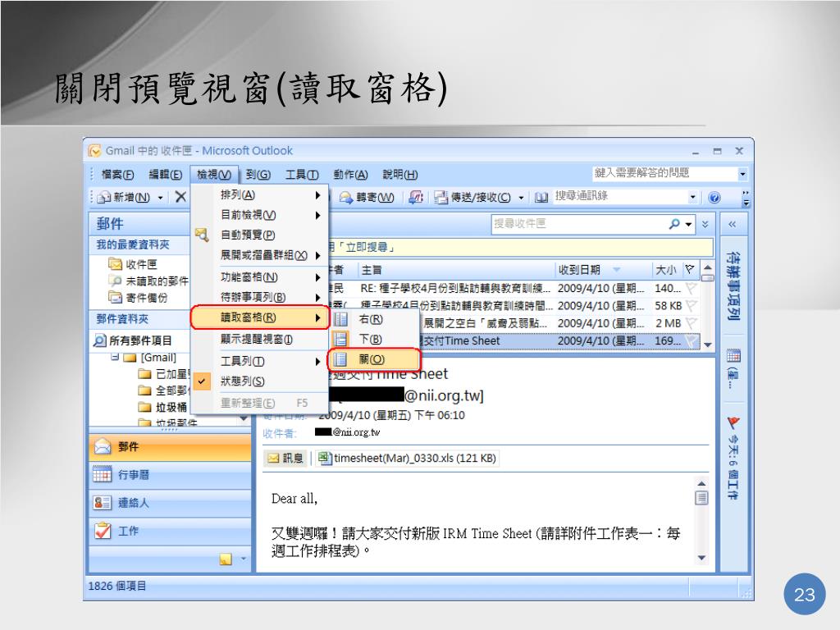The width and height of the screenshot is (840, 630).
Task: Click the 新增(N) new mail button
Action: [124, 197]
